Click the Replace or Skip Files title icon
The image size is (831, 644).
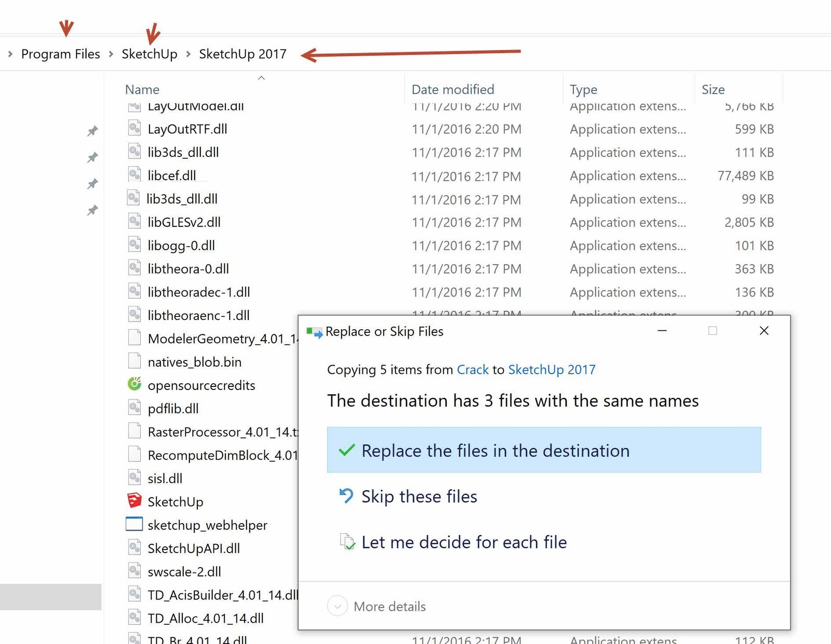pyautogui.click(x=314, y=332)
